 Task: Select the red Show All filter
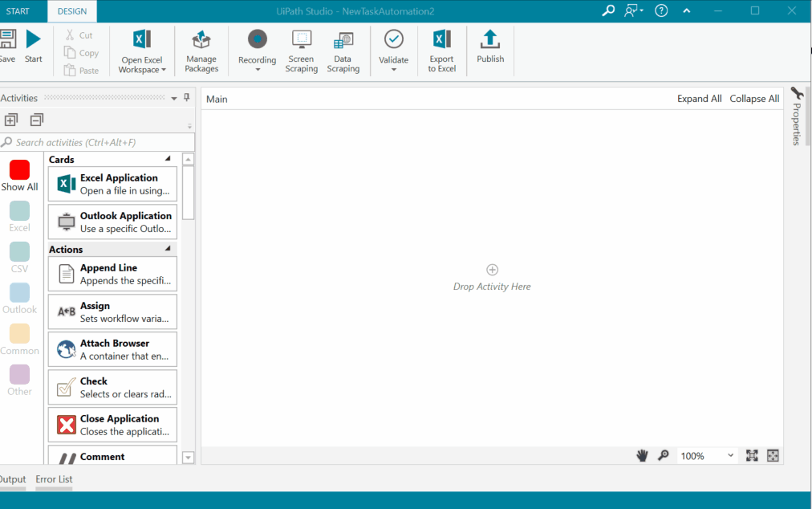[20, 176]
